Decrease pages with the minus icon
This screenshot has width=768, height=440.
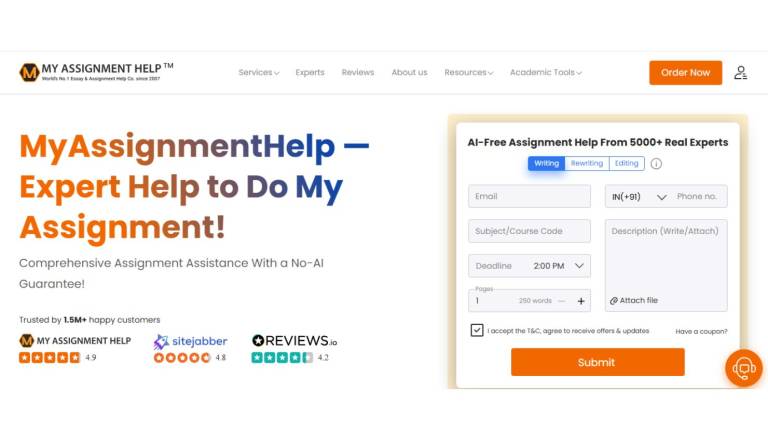click(x=561, y=301)
